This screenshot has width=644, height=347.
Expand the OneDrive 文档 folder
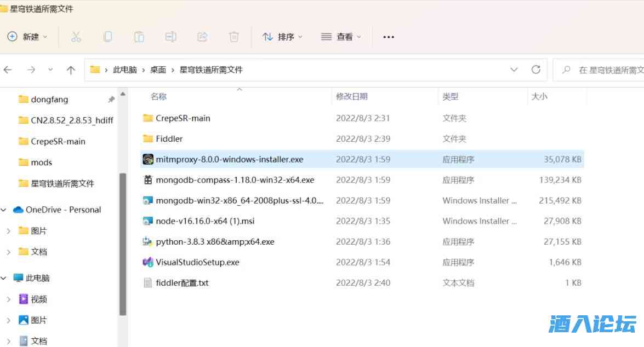[9, 252]
